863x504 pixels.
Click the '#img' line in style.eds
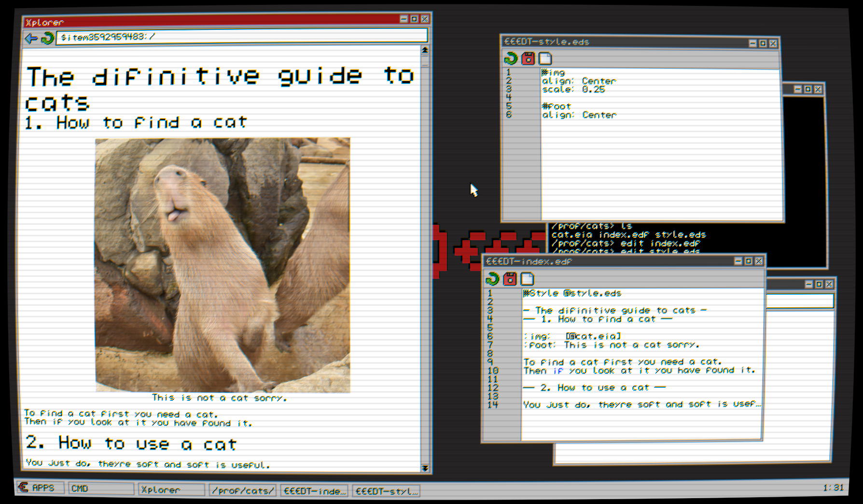click(x=553, y=72)
